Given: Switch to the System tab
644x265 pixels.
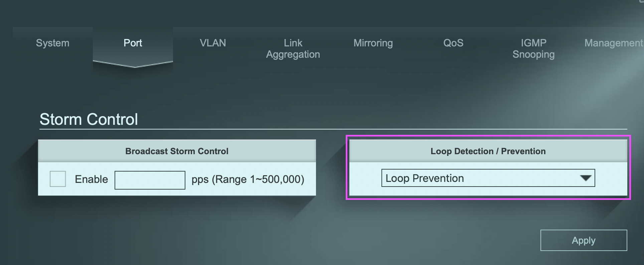Looking at the screenshot, I should (x=52, y=43).
